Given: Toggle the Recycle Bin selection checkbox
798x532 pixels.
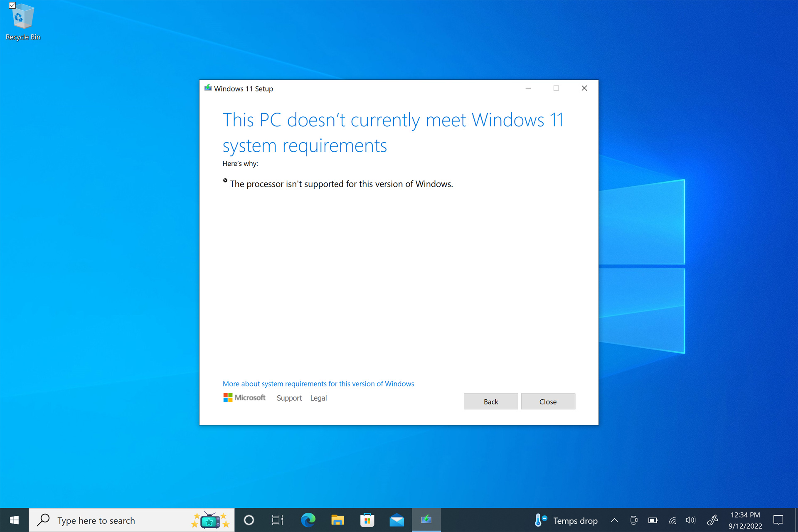Looking at the screenshot, I should pos(12,5).
